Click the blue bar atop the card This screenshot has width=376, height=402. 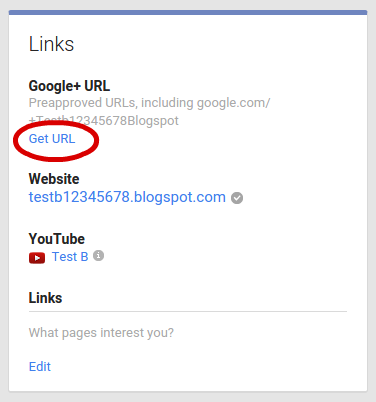[188, 13]
